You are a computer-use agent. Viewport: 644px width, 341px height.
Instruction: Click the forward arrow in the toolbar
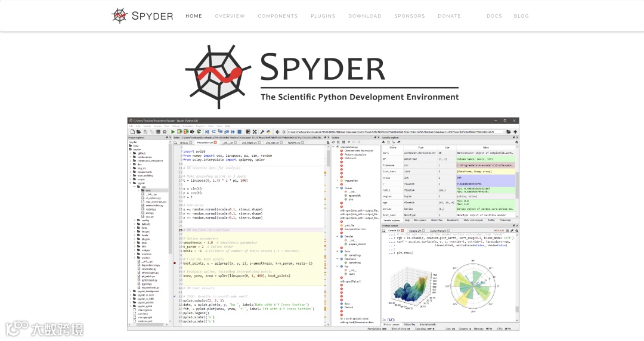(x=283, y=132)
